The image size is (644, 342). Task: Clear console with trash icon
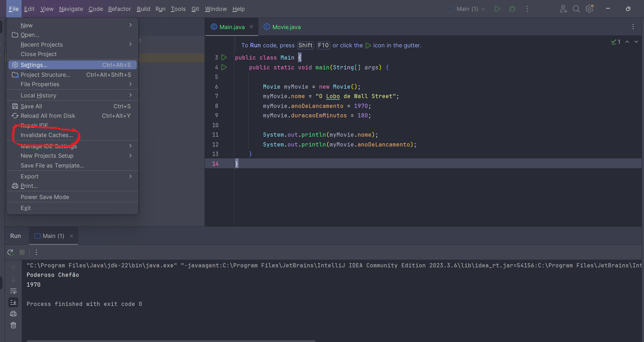[x=13, y=325]
